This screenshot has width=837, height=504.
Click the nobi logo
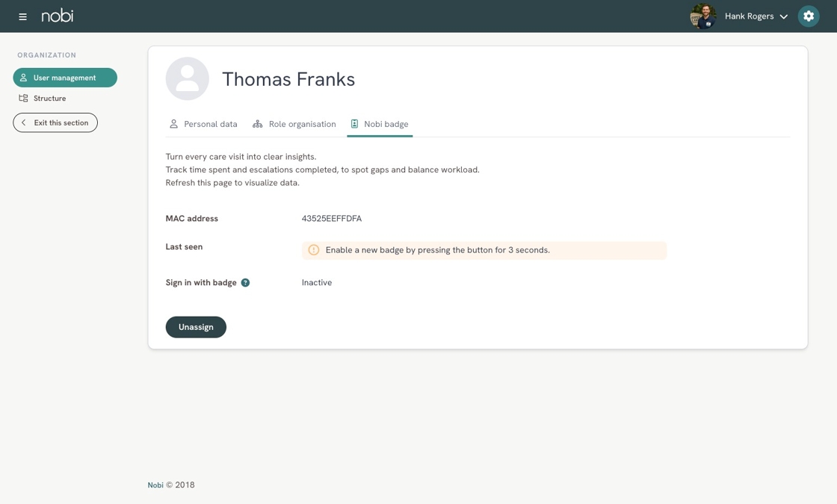(x=58, y=16)
